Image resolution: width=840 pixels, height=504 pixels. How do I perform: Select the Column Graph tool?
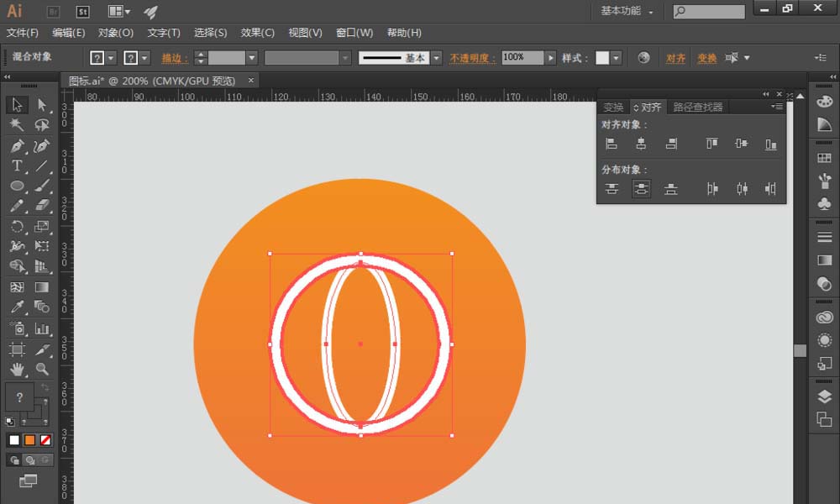coord(42,328)
